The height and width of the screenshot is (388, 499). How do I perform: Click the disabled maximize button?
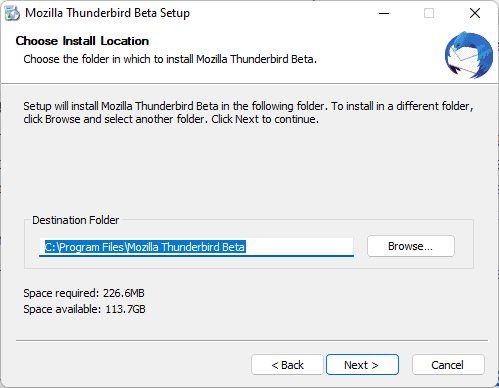[x=429, y=13]
